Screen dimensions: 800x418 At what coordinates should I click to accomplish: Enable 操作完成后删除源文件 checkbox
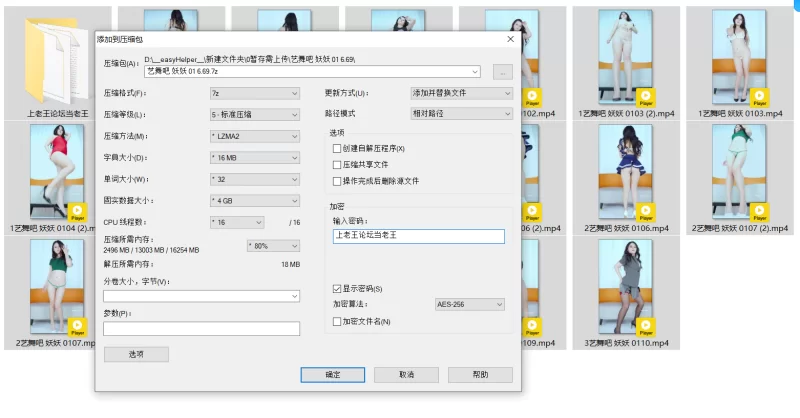point(337,181)
